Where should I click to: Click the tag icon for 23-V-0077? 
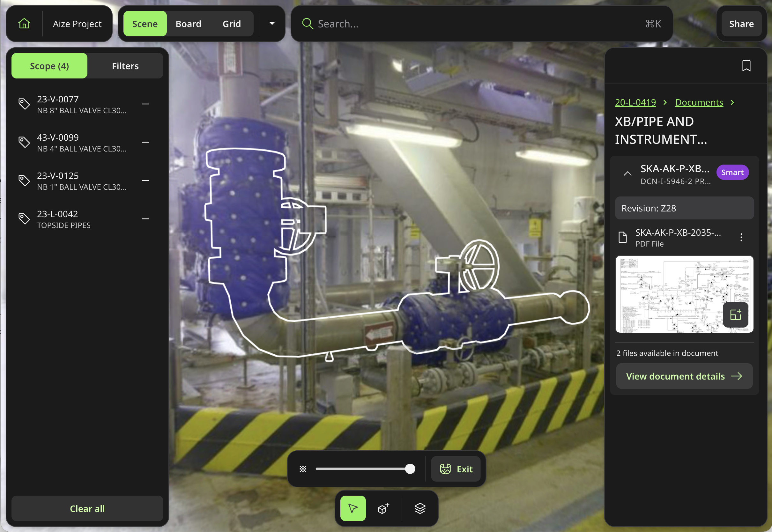pos(24,104)
